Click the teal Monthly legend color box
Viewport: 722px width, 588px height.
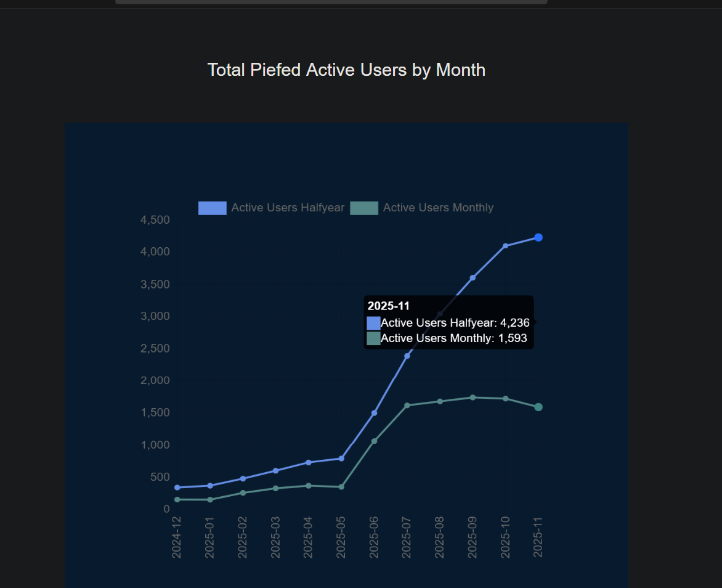coord(364,208)
